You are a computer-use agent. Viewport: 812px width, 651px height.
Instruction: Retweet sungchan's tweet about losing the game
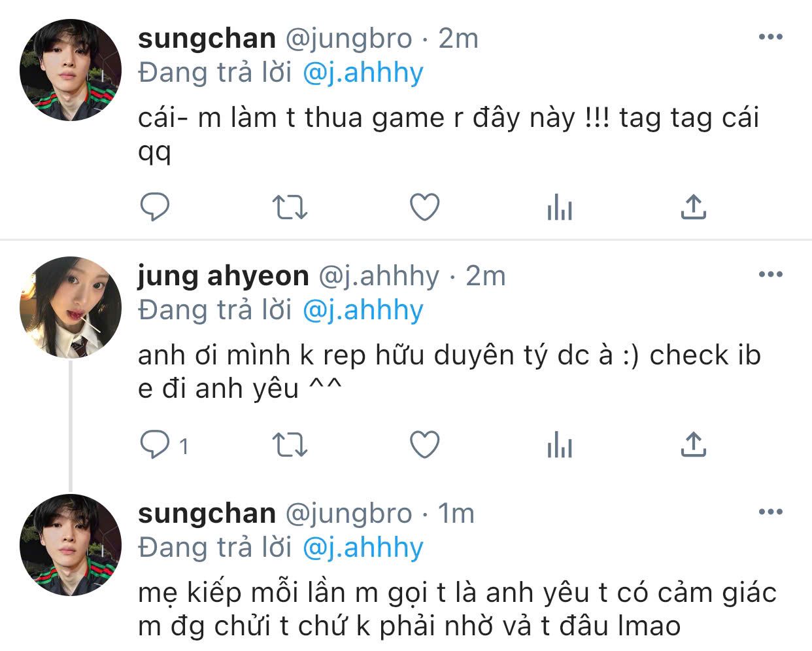(x=289, y=208)
